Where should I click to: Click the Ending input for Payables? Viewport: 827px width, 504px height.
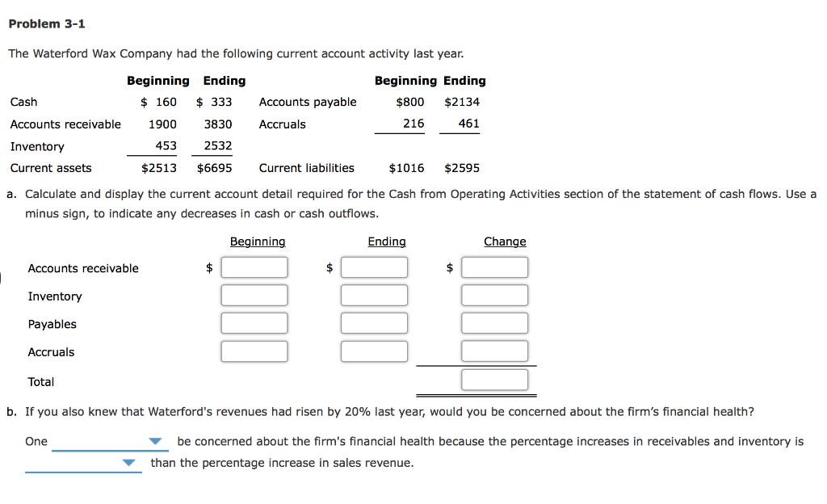coord(374,322)
